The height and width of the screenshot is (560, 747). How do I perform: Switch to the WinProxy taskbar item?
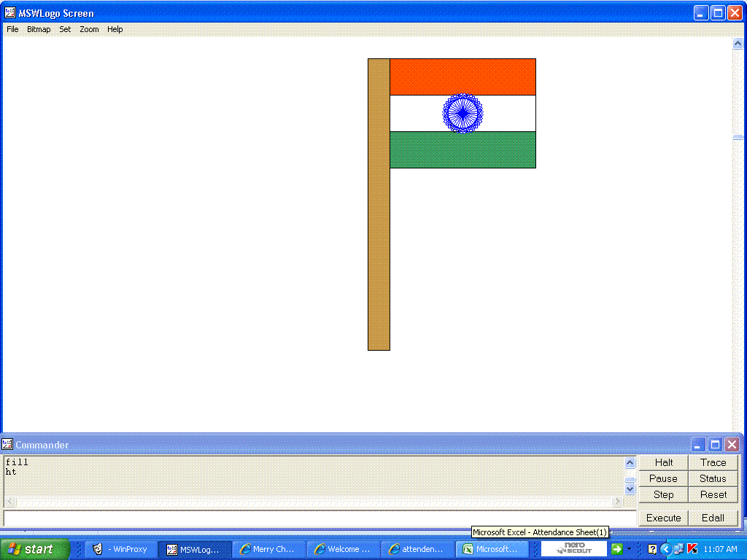click(121, 549)
